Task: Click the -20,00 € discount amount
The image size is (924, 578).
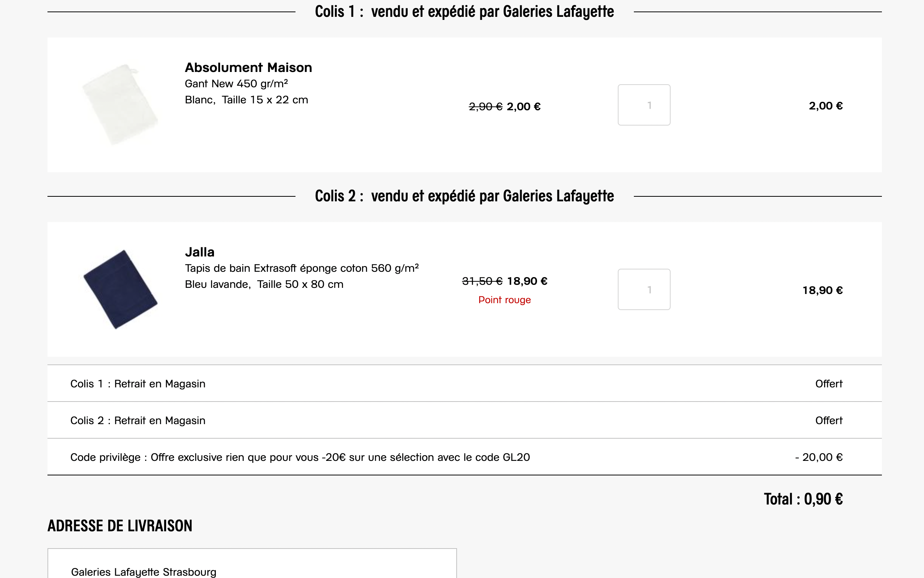Action: (x=818, y=457)
